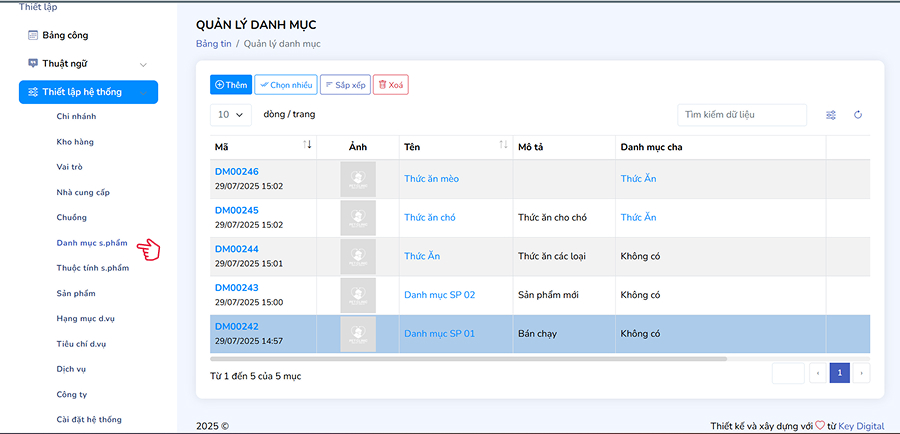
Task: Click the filter settings icon beside search
Action: tap(831, 115)
